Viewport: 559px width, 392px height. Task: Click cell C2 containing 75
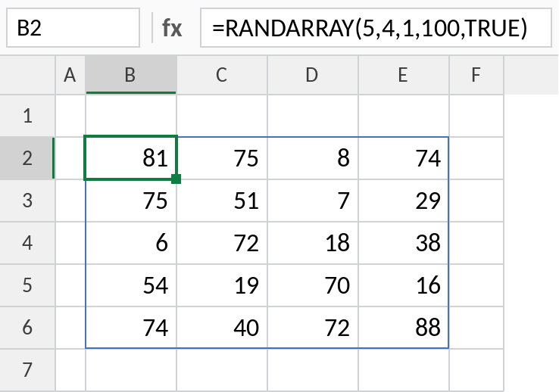[222, 158]
